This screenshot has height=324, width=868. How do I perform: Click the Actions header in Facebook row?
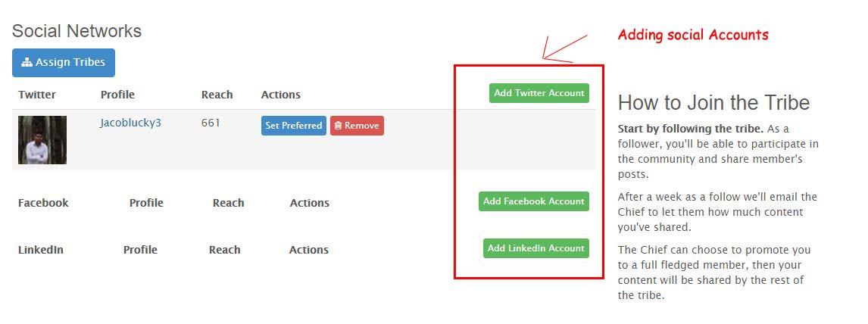click(310, 203)
